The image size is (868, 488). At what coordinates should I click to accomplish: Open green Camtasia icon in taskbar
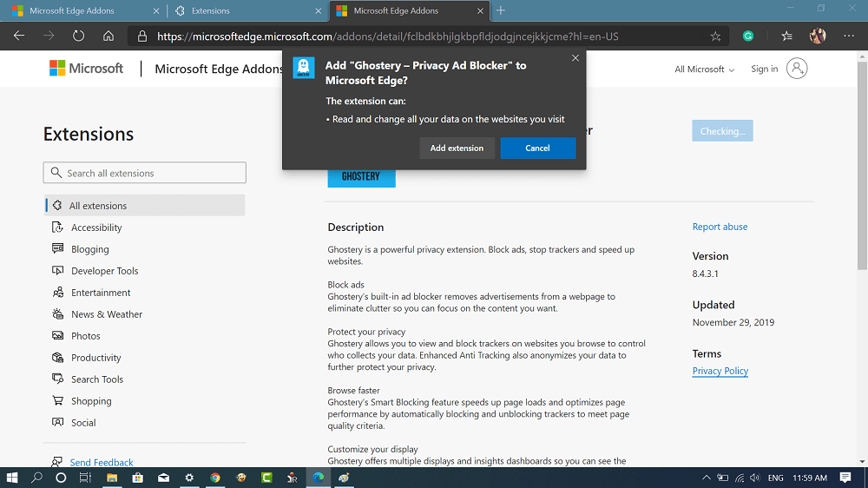coord(266,478)
